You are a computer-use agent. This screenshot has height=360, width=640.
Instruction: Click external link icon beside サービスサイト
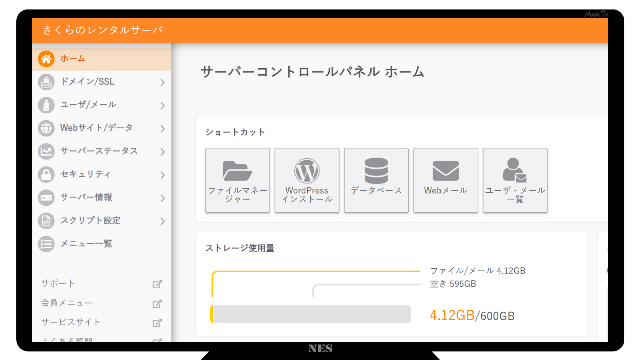pos(157,323)
